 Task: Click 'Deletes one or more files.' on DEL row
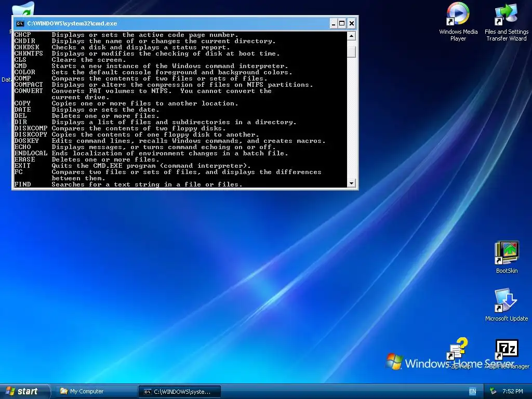pos(105,116)
